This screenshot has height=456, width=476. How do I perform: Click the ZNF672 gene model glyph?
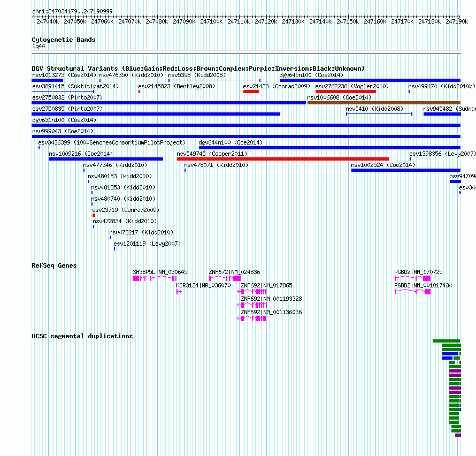tap(225, 278)
